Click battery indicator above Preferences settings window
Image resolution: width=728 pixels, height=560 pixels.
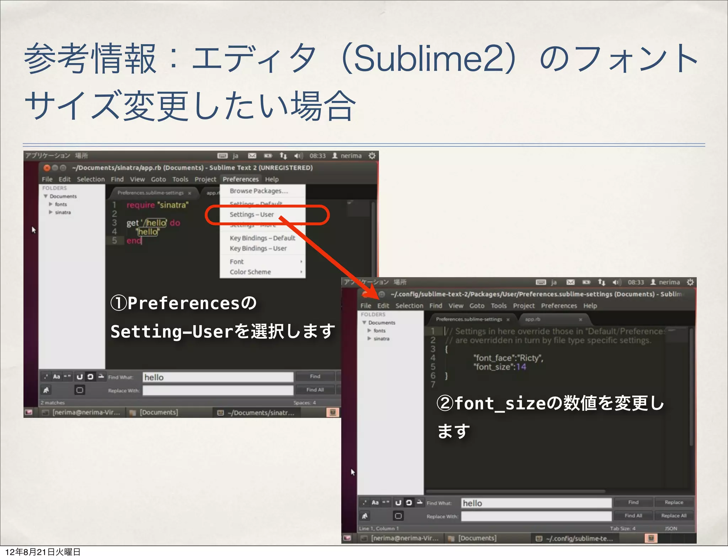click(586, 282)
